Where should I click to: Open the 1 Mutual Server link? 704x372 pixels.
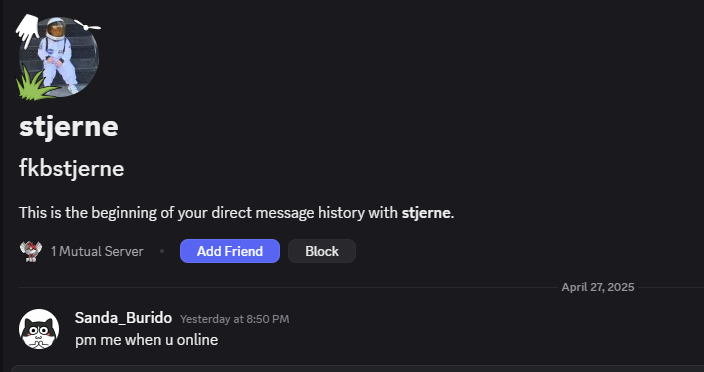pyautogui.click(x=97, y=251)
